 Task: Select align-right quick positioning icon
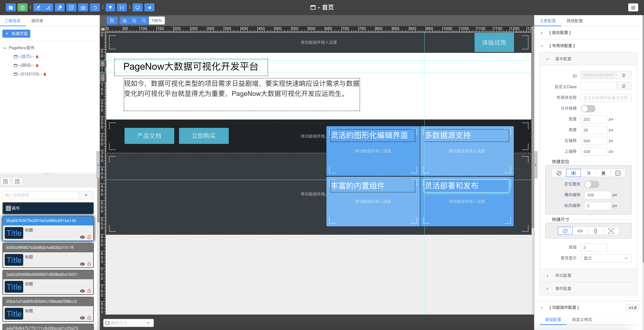coord(588,173)
